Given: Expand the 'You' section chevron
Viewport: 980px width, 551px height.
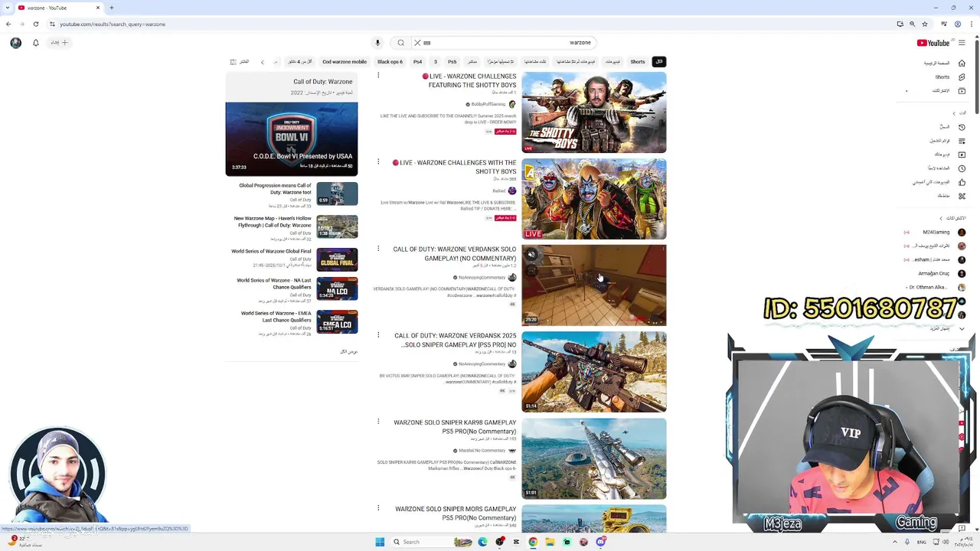Looking at the screenshot, I should 953,112.
